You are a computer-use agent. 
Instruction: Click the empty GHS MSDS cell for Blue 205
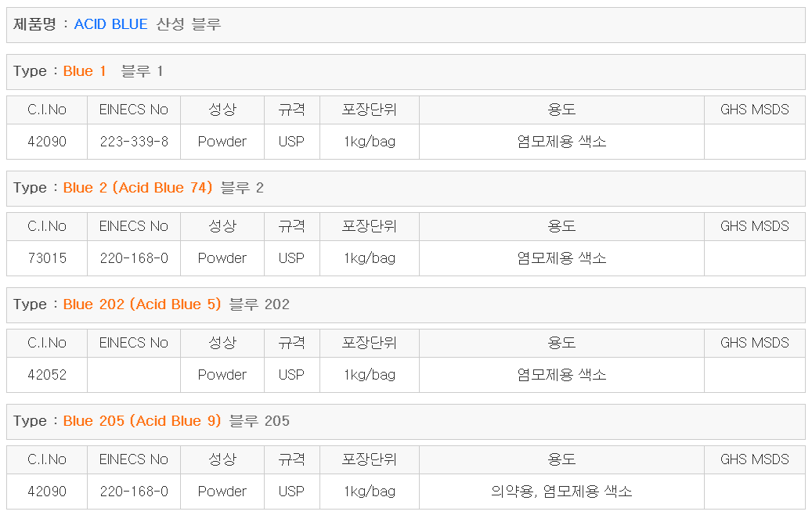click(x=754, y=492)
